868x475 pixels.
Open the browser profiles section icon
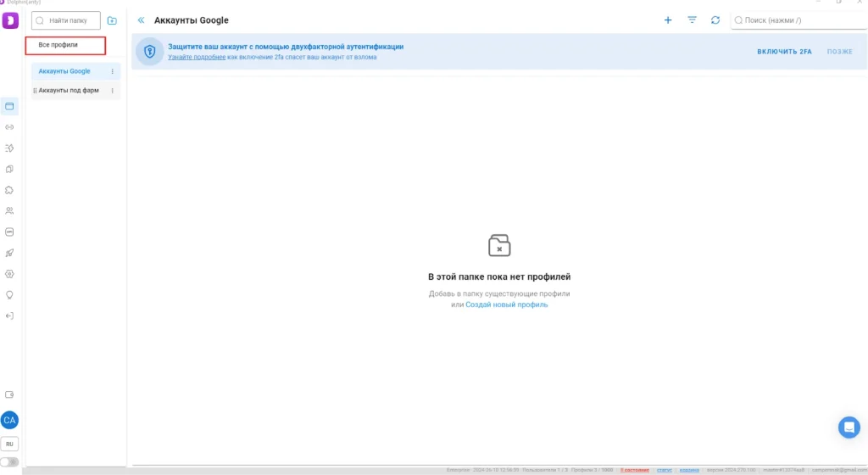(x=9, y=106)
